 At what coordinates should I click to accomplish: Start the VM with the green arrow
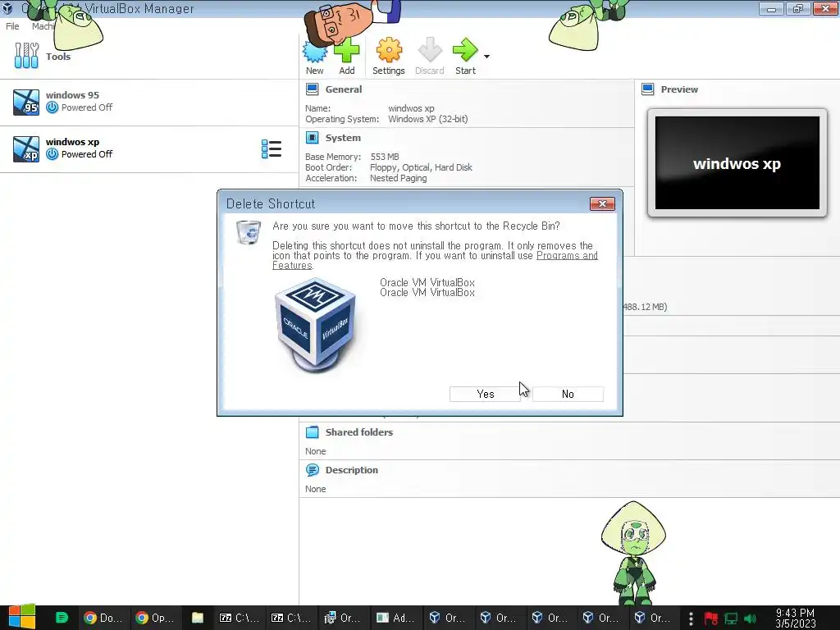click(465, 50)
